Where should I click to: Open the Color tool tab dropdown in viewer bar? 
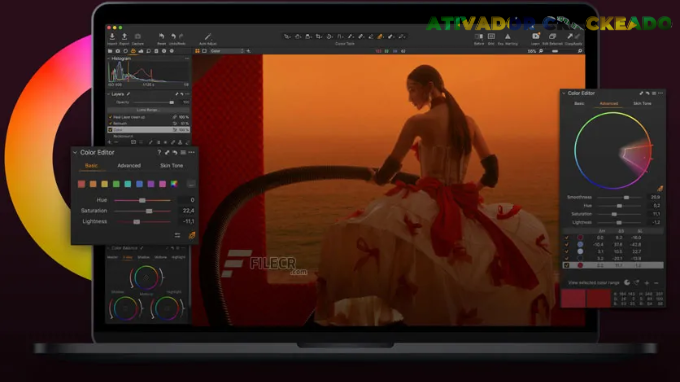tap(227, 51)
